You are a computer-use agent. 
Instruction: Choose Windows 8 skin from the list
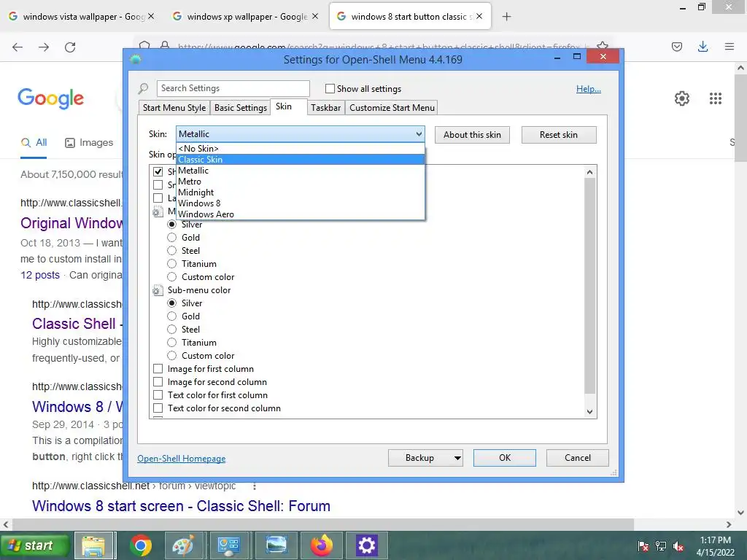(300, 203)
